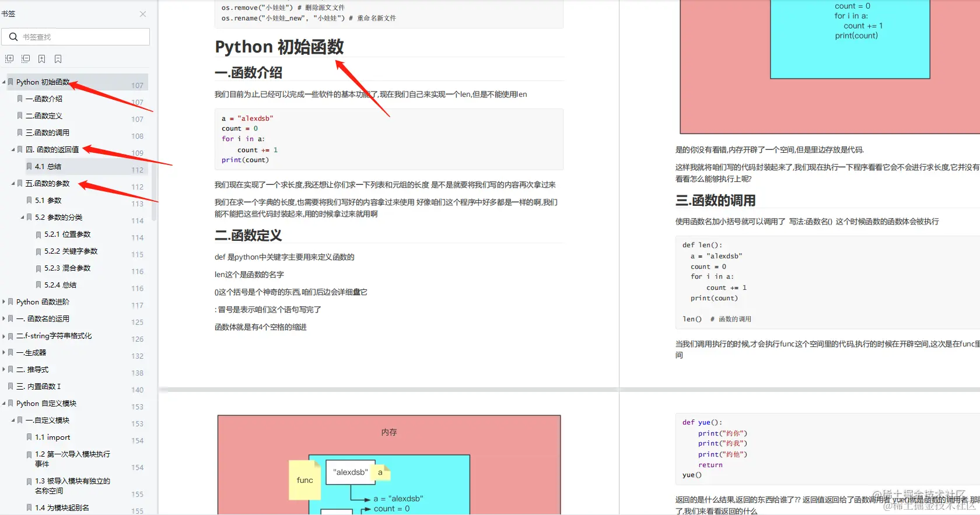
Task: Select the '一.自定义模块' bookmark
Action: click(x=47, y=421)
